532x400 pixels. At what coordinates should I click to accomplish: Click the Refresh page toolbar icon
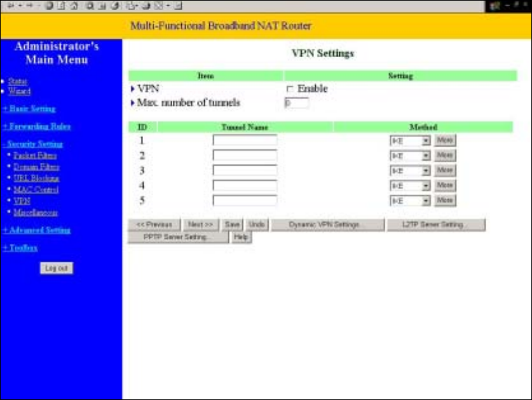pos(61,6)
